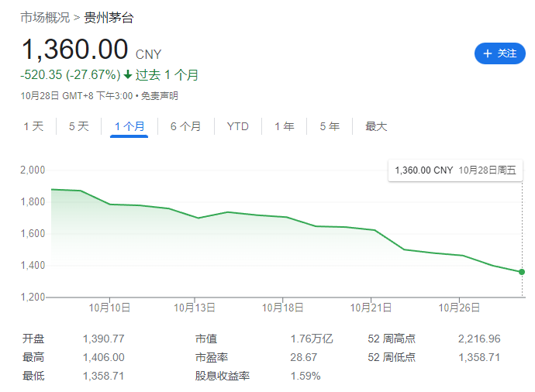Click the 52 周高点 label
This screenshot has width=535, height=392.
tap(392, 339)
